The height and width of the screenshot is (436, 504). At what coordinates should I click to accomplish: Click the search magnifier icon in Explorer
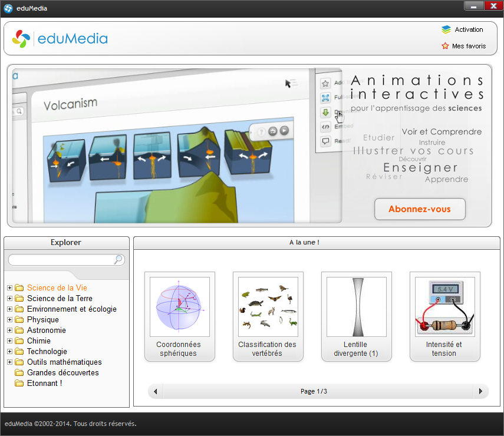(118, 259)
